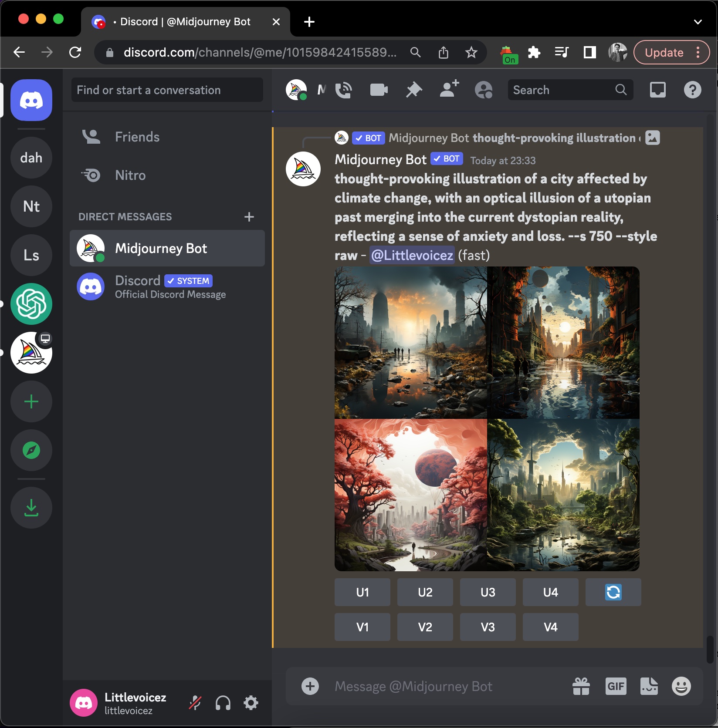Viewport: 718px width, 728px height.
Task: Open the sticker picker
Action: coord(649,687)
